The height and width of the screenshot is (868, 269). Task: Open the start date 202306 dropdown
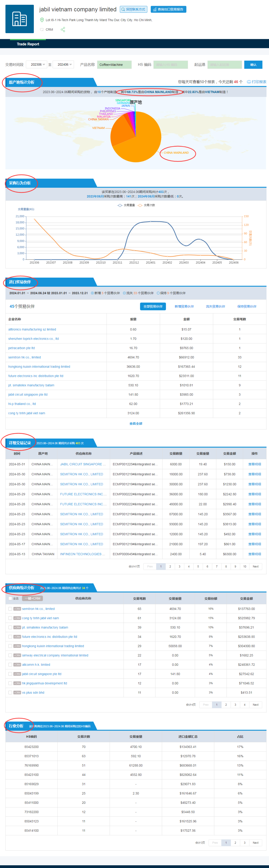[x=38, y=65]
